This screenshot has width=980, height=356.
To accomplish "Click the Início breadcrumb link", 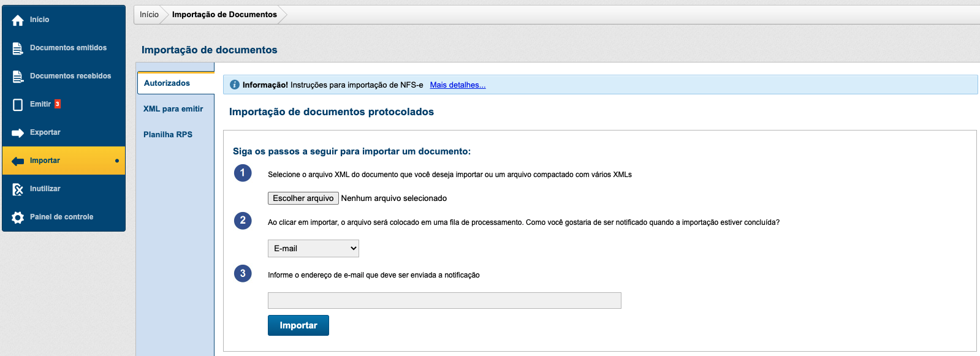I will pos(149,15).
